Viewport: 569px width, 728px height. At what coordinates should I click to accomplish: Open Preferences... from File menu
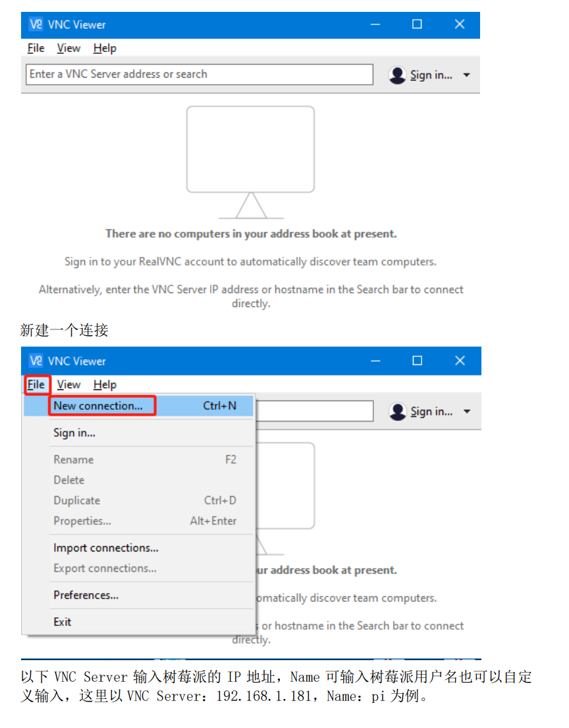[138, 595]
